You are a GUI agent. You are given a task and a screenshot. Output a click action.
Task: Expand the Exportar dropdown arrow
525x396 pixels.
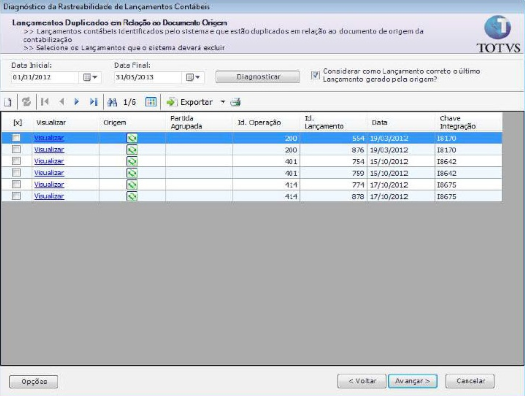coord(223,102)
